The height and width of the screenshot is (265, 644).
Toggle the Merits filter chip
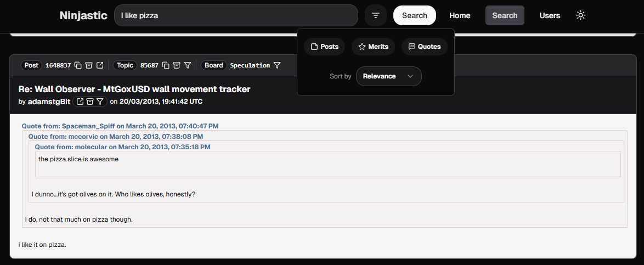(373, 47)
